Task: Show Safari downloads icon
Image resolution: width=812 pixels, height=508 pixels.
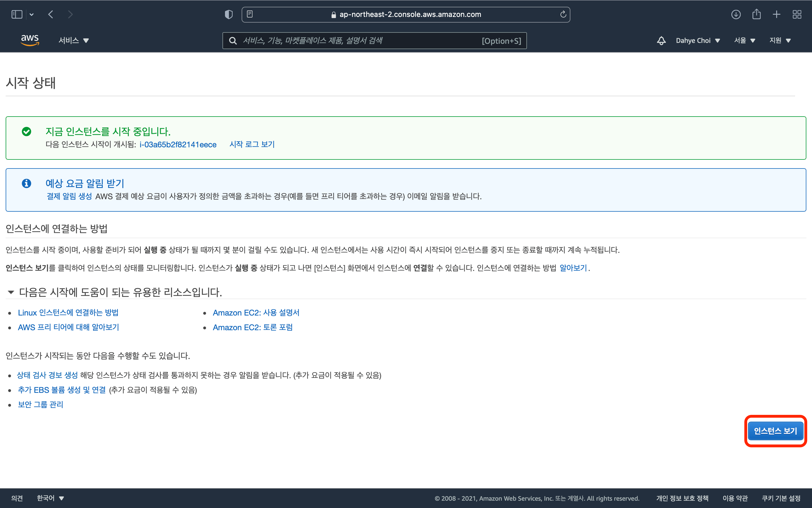Action: [x=736, y=14]
